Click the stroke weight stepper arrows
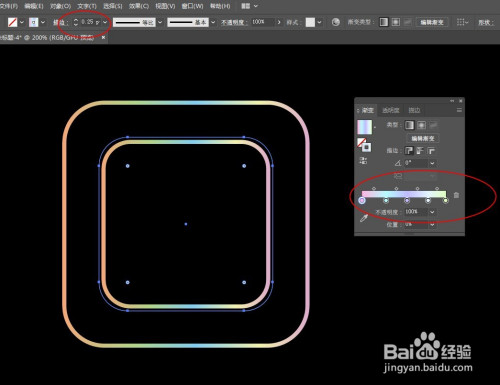The image size is (500, 385). point(76,22)
